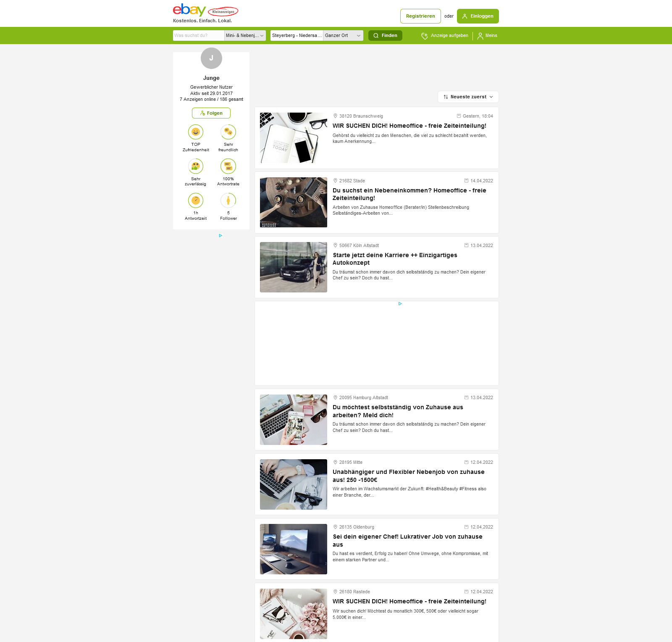Image resolution: width=672 pixels, height=642 pixels.
Task: Click calendar icon in Rastede listing
Action: click(466, 592)
